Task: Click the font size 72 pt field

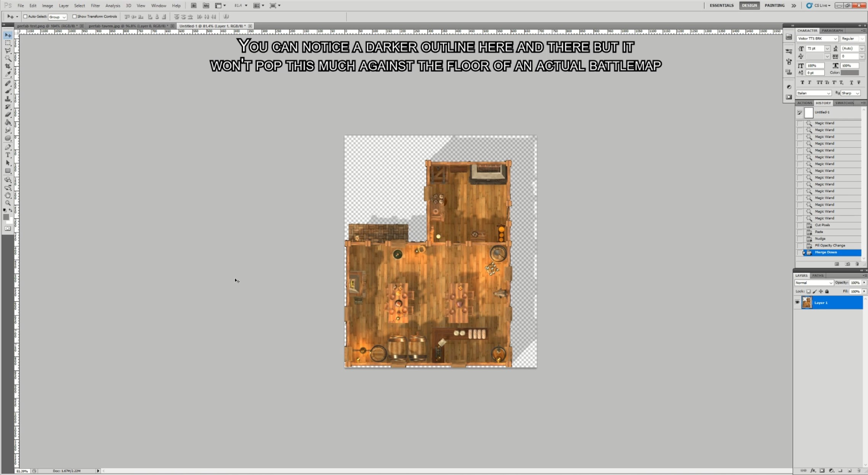Action: pyautogui.click(x=814, y=48)
